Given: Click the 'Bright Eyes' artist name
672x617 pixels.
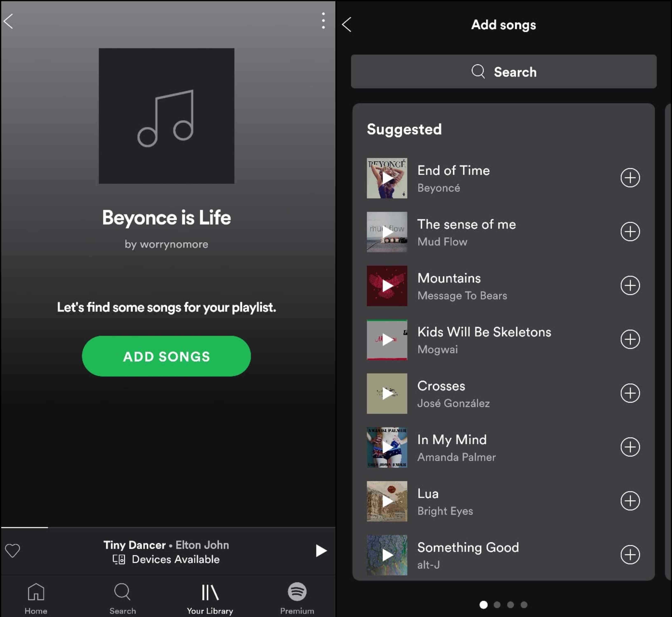Looking at the screenshot, I should (x=445, y=511).
